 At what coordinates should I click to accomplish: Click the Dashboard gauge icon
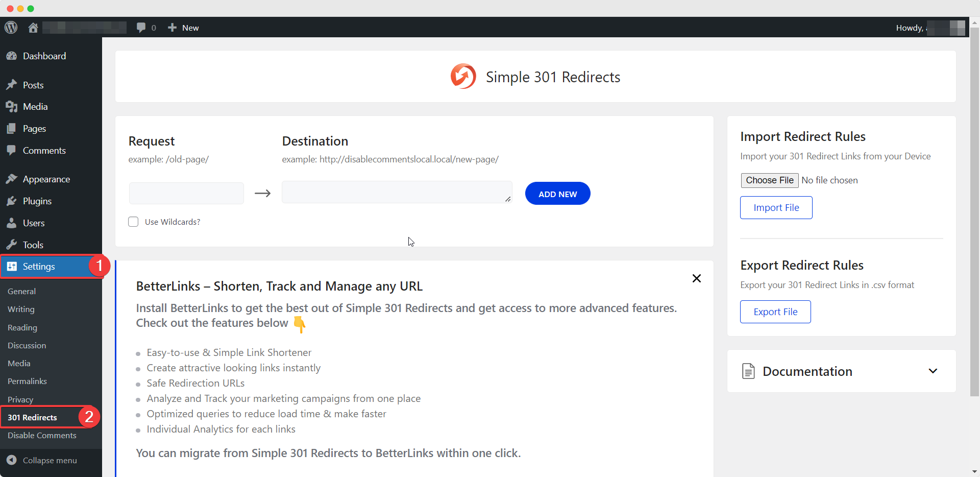pyautogui.click(x=12, y=56)
